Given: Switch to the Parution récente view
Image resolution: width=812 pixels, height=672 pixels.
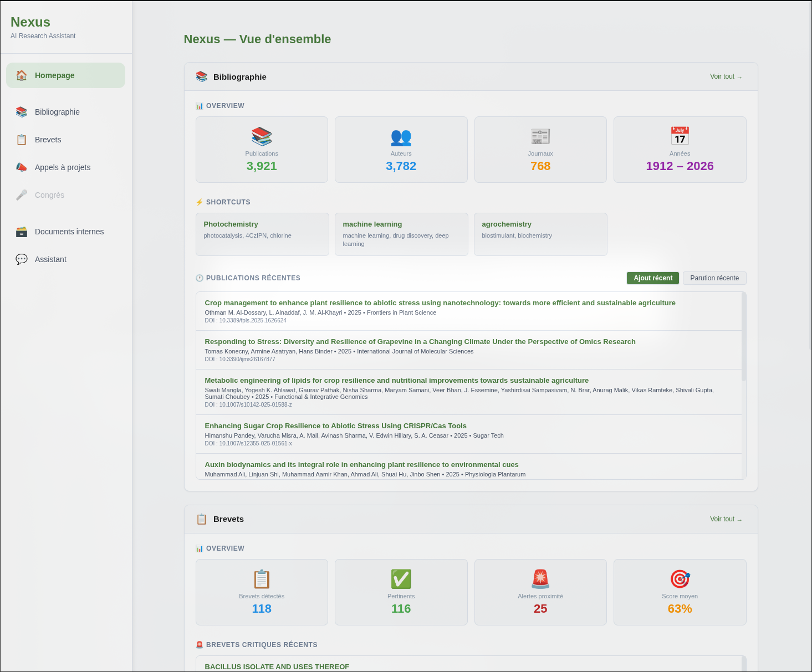Looking at the screenshot, I should pyautogui.click(x=714, y=278).
